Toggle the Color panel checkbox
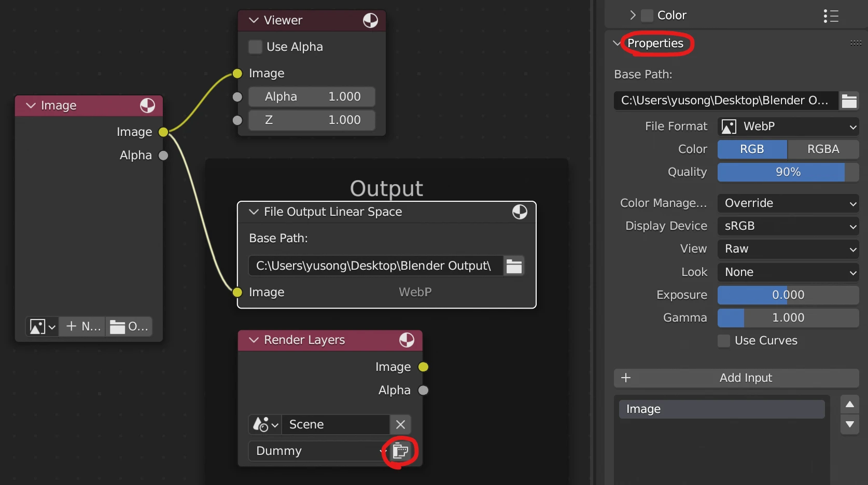 [647, 16]
